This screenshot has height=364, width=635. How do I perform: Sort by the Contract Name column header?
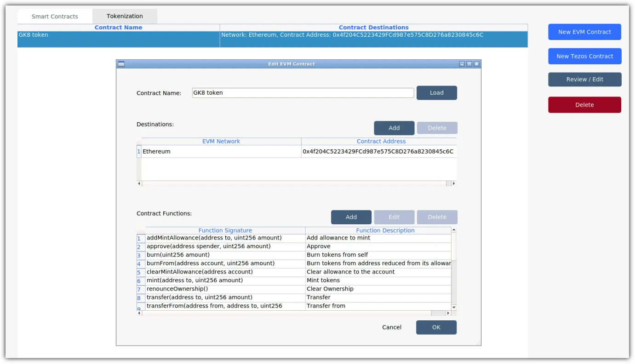[119, 28]
